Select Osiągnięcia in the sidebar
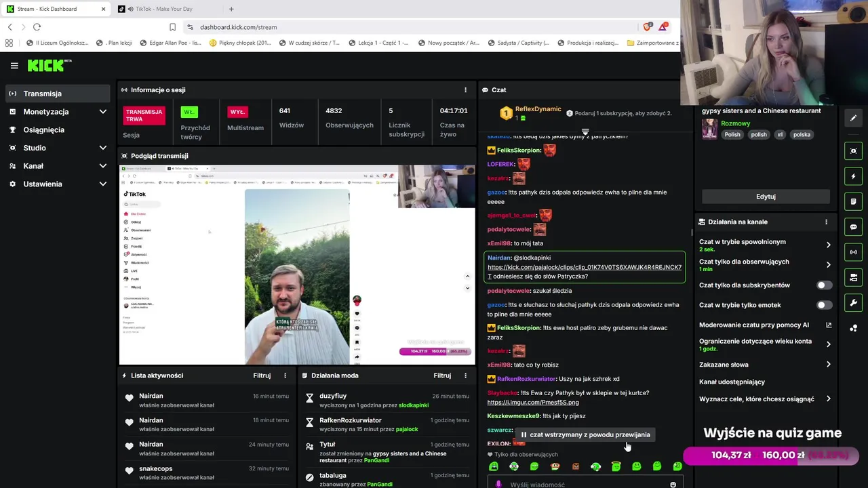The width and height of the screenshot is (868, 488). pyautogui.click(x=58, y=130)
